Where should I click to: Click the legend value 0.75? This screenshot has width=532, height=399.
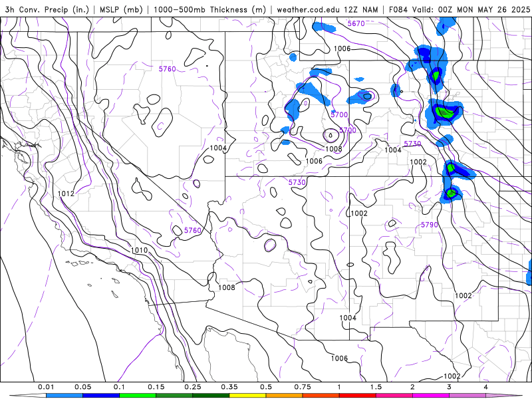[x=303, y=387]
